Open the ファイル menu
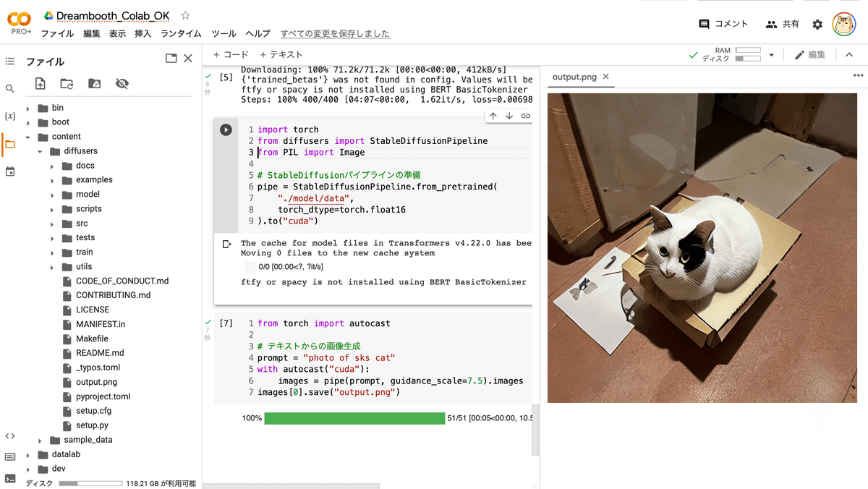Viewport: 868px width, 489px height. point(57,34)
